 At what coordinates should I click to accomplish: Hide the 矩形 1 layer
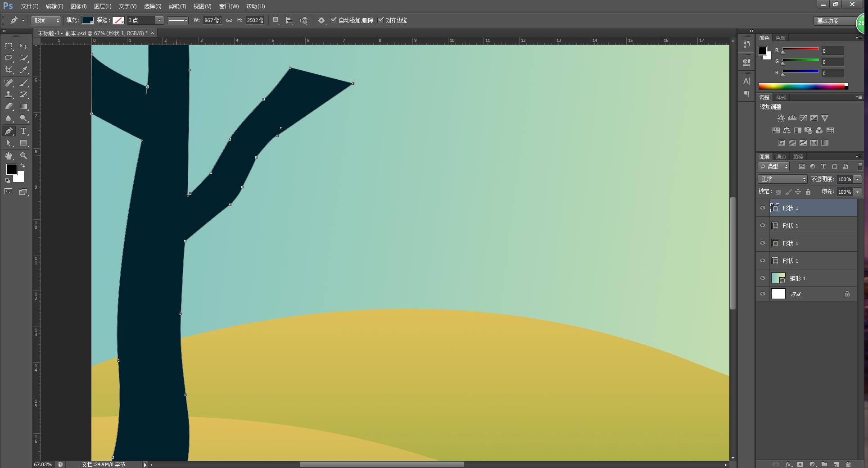click(x=763, y=278)
